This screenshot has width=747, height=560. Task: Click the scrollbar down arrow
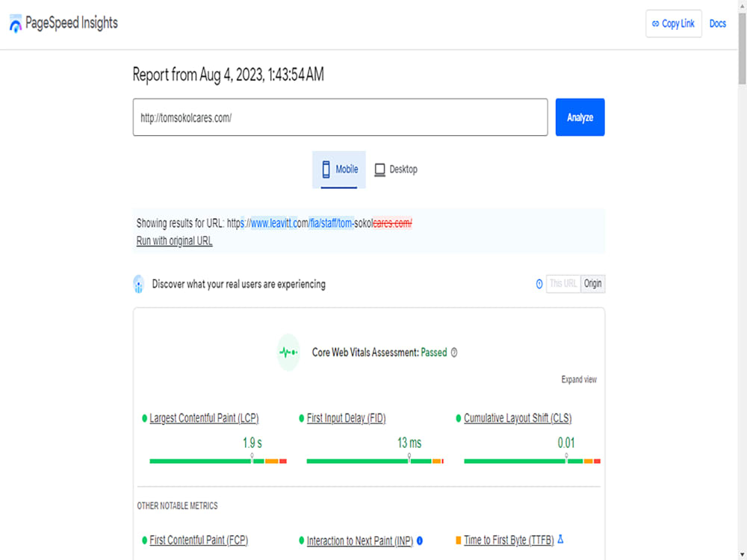click(x=743, y=556)
